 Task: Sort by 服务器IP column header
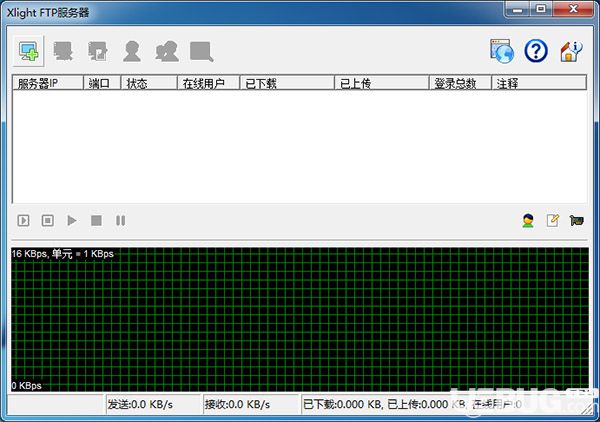[48, 83]
